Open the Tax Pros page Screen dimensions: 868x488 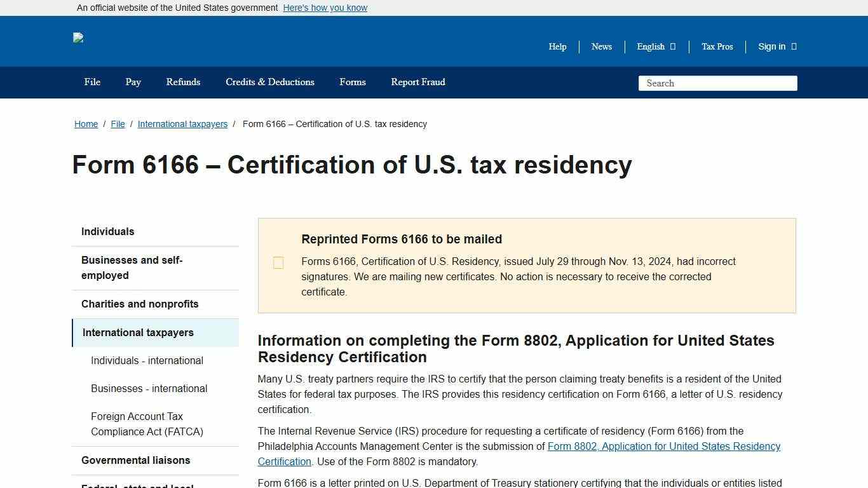coord(717,46)
